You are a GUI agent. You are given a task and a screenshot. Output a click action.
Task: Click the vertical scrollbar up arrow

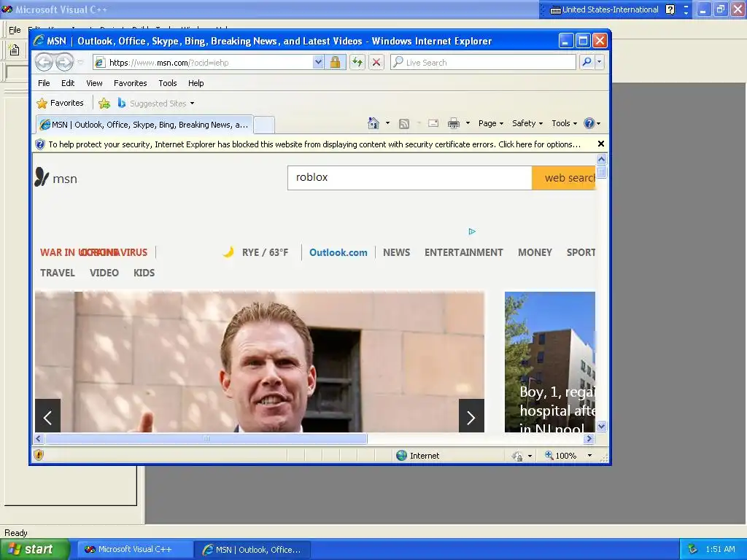(601, 159)
